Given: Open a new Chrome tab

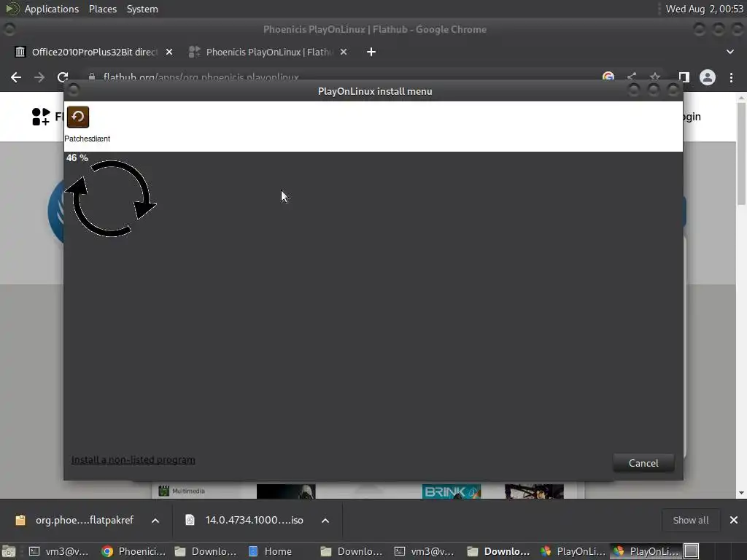Looking at the screenshot, I should click(371, 52).
